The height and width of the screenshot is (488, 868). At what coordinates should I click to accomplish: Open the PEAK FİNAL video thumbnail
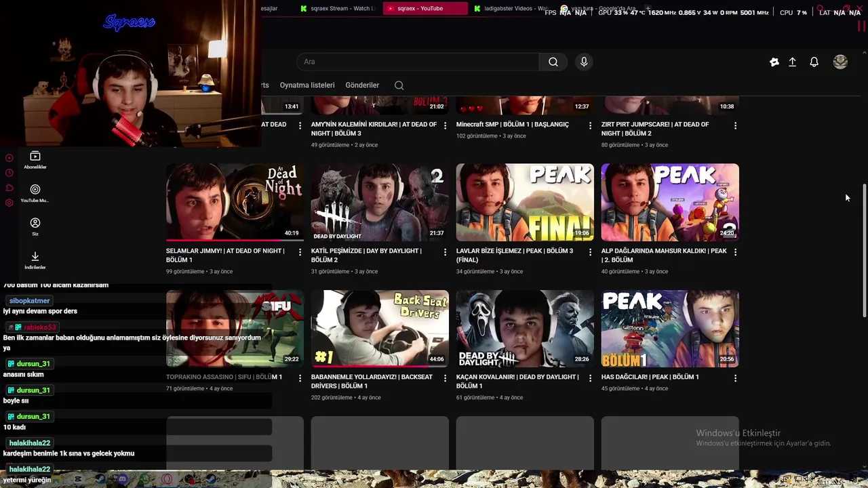point(525,202)
